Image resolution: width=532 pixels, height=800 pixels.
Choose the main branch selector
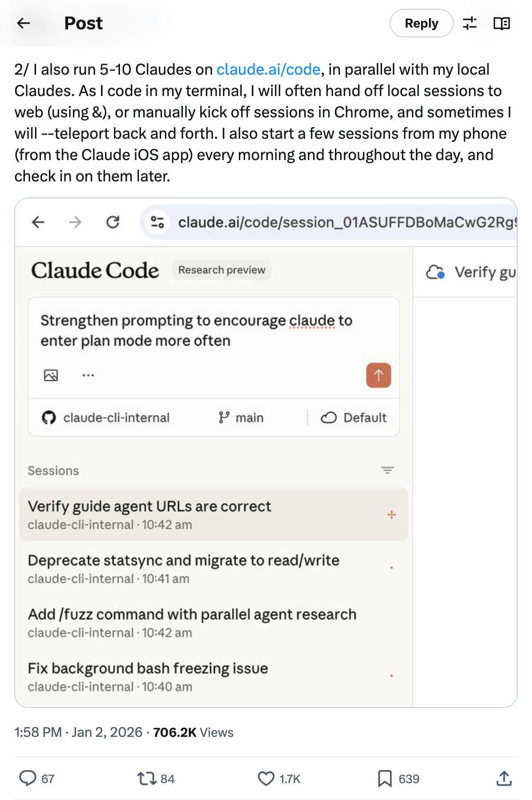pyautogui.click(x=242, y=418)
